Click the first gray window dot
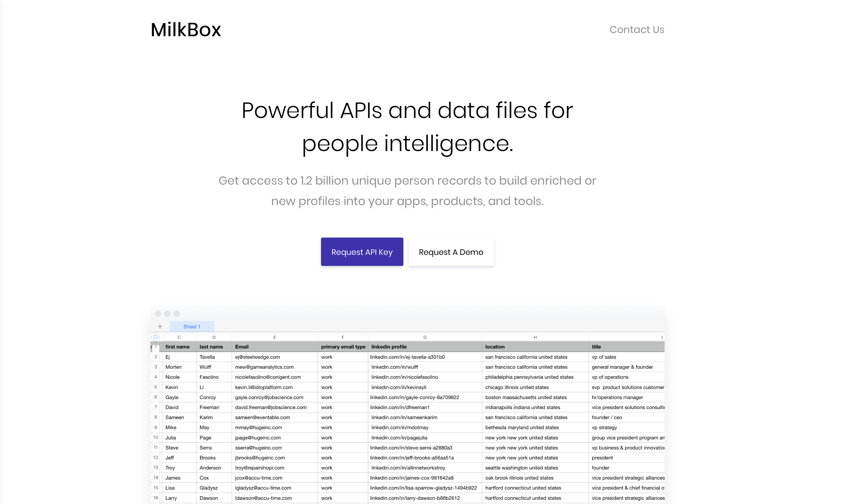Viewport: 844px width, 504px height. pos(158,313)
